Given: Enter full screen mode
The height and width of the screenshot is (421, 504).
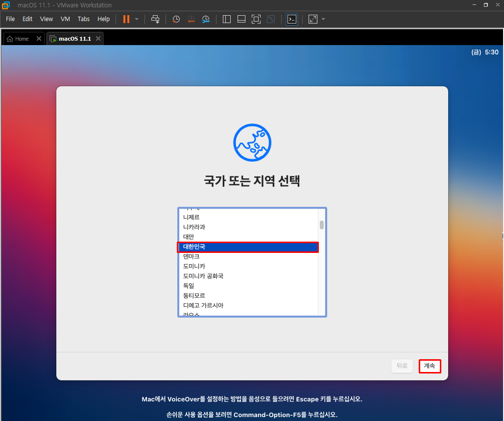Looking at the screenshot, I should click(x=256, y=19).
